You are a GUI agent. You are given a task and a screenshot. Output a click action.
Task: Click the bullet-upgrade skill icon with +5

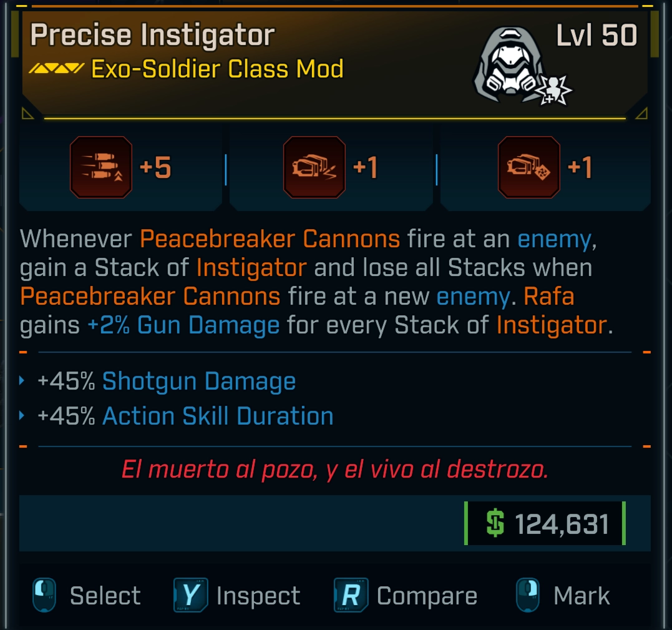click(x=101, y=167)
